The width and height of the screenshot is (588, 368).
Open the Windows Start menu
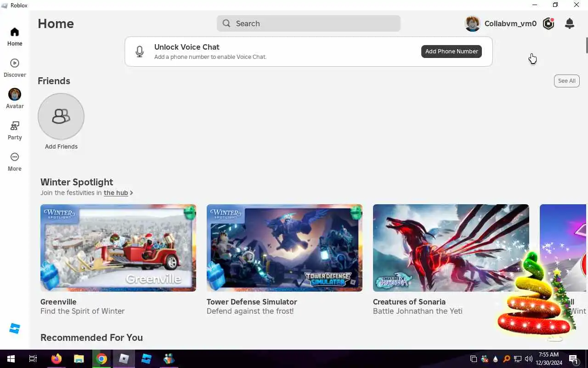tap(11, 359)
